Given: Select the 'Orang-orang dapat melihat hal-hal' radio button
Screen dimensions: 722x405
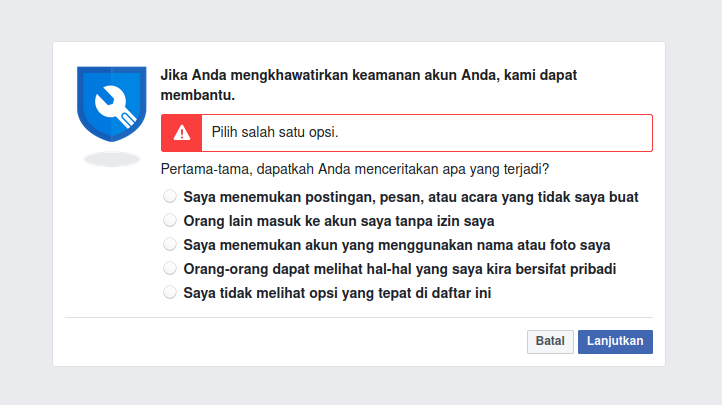Looking at the screenshot, I should pyautogui.click(x=171, y=268).
